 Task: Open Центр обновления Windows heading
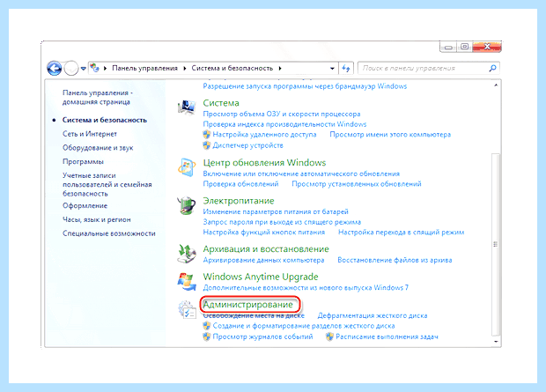pos(264,163)
